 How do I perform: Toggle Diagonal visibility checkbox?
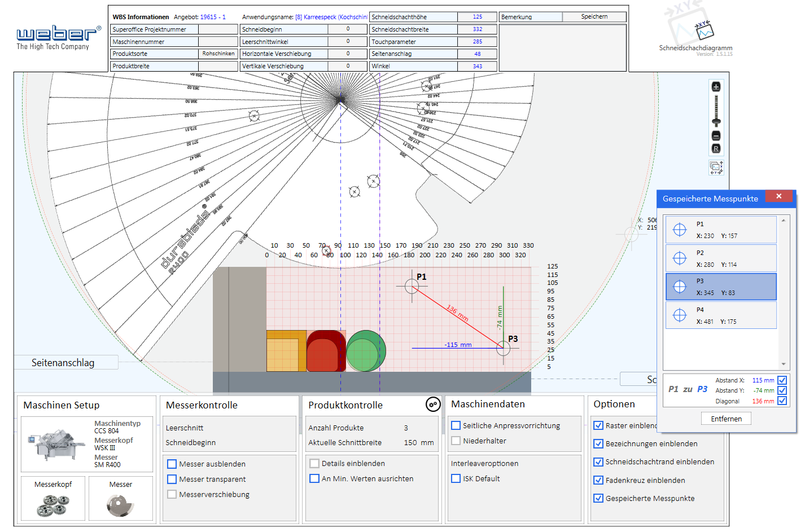(x=782, y=401)
